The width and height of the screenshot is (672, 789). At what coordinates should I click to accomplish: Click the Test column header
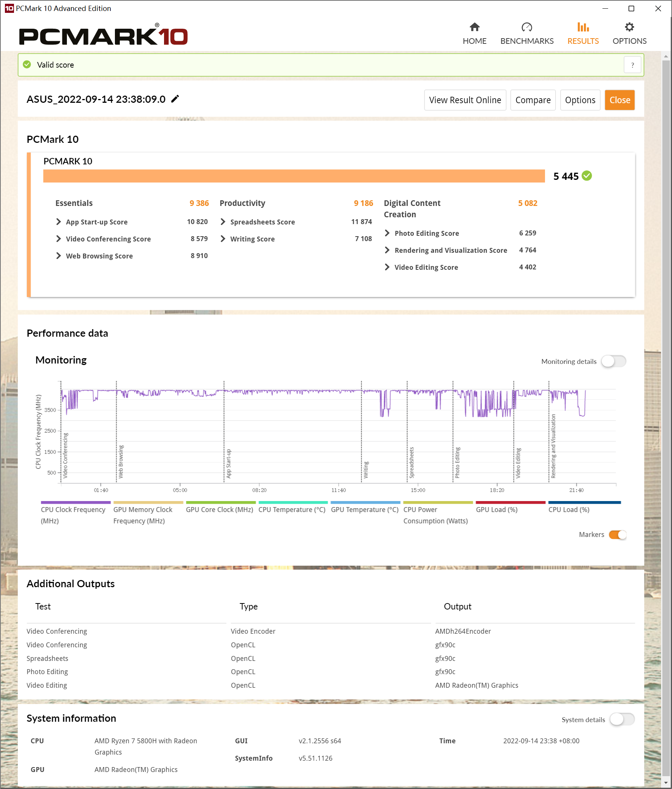click(43, 606)
